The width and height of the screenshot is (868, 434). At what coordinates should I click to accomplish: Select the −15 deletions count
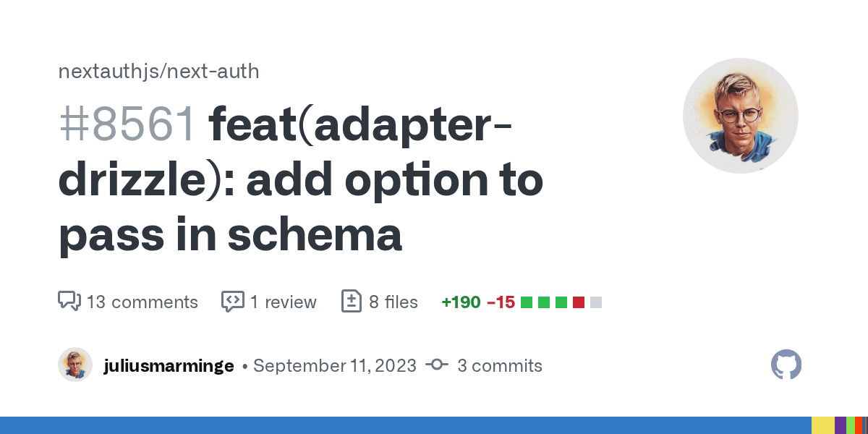[x=501, y=302]
